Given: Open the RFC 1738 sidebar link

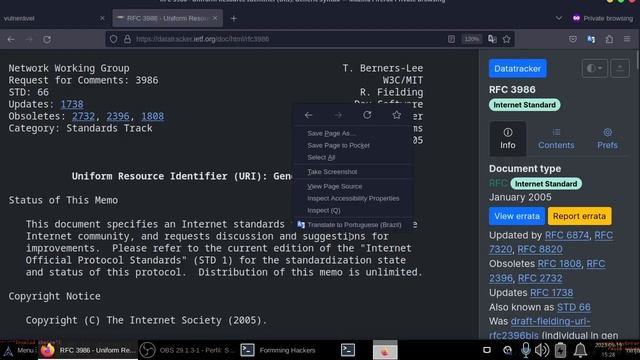Looking at the screenshot, I should [x=551, y=293].
